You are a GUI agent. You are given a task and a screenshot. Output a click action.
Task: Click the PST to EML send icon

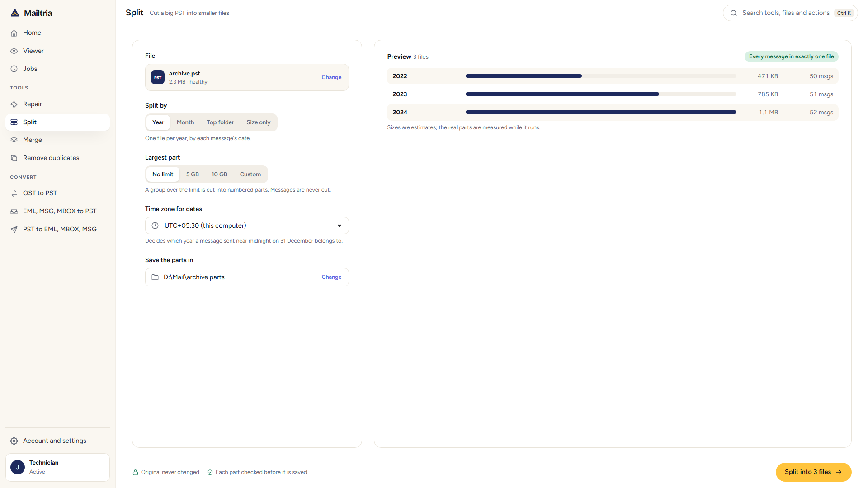14,230
